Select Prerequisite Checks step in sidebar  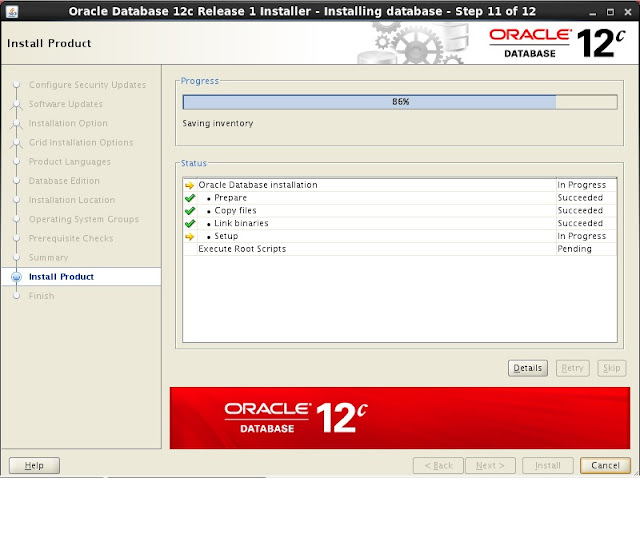(71, 238)
